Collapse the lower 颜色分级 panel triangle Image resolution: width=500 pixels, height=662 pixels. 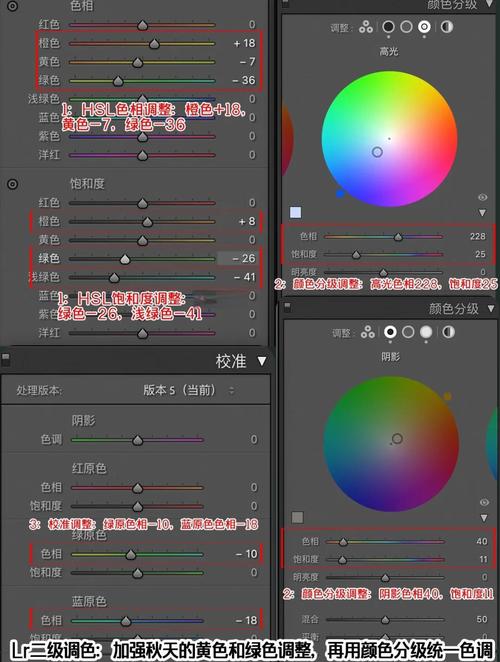click(491, 309)
